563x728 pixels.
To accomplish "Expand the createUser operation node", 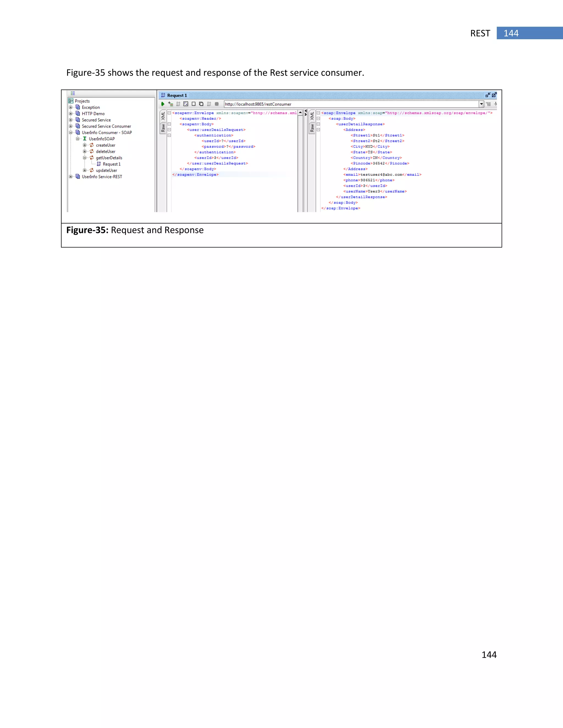I will pos(85,145).
